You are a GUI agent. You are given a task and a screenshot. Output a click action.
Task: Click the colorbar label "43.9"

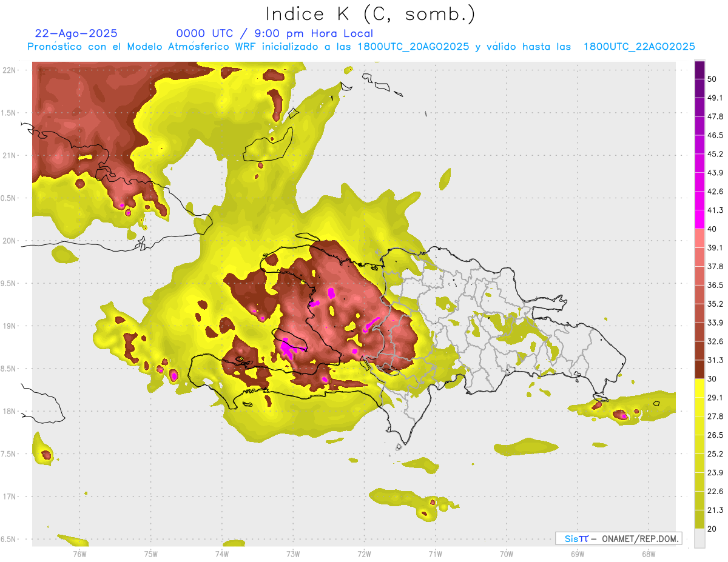(716, 173)
